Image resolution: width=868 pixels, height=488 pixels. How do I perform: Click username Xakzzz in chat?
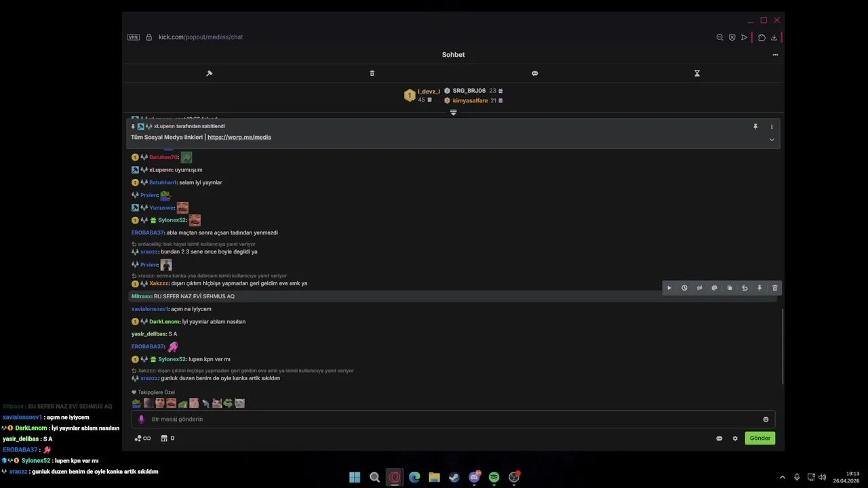pos(159,283)
